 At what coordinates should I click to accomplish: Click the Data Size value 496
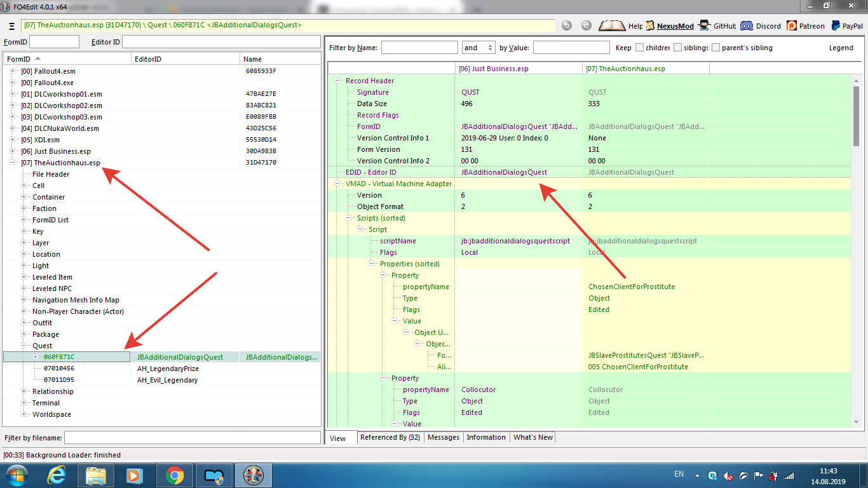click(x=467, y=104)
